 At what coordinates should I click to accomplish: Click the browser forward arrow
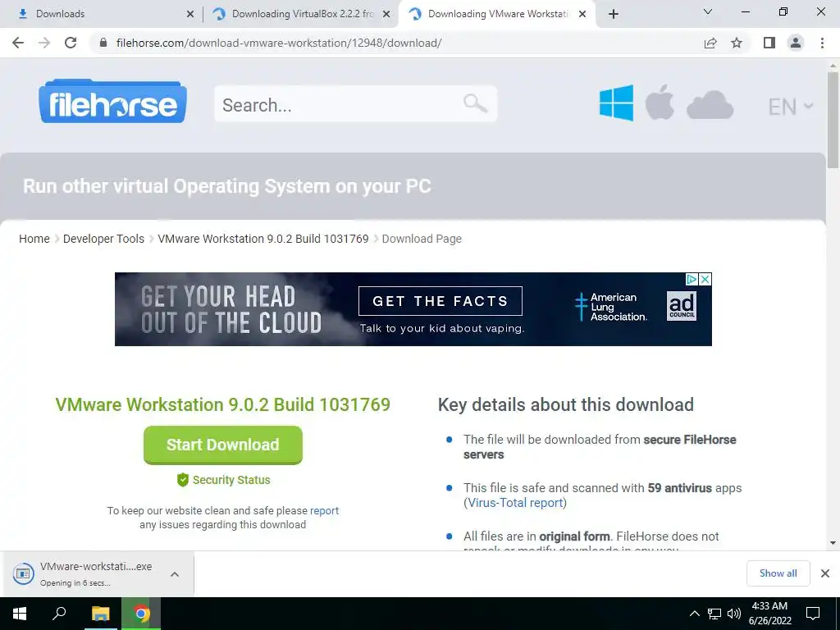[x=44, y=43]
